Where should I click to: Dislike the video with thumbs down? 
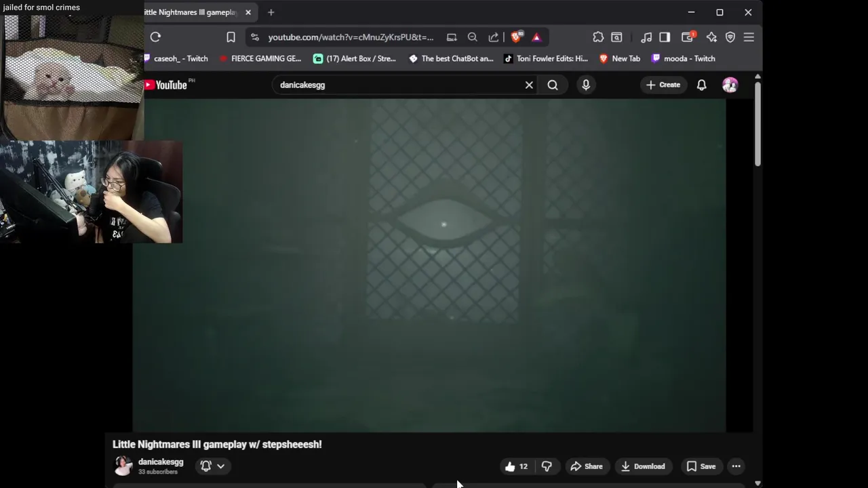pos(547,466)
